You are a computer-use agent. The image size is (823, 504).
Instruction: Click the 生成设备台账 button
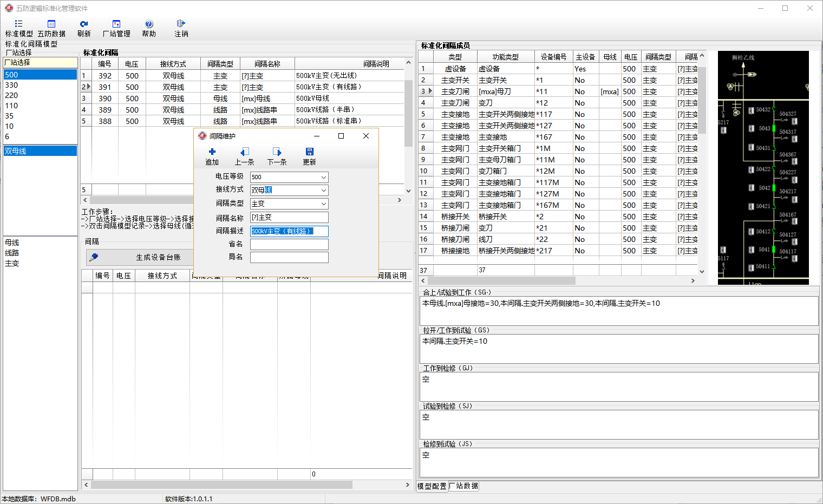[140, 257]
